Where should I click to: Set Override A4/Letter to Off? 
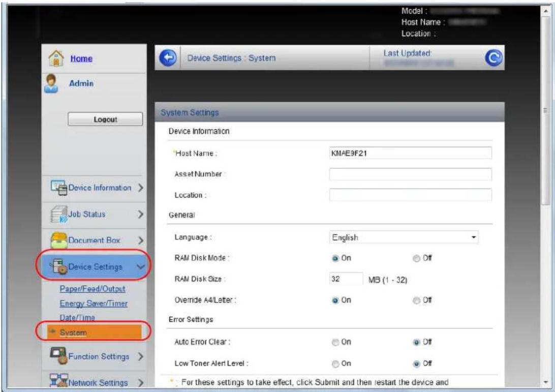click(x=417, y=300)
